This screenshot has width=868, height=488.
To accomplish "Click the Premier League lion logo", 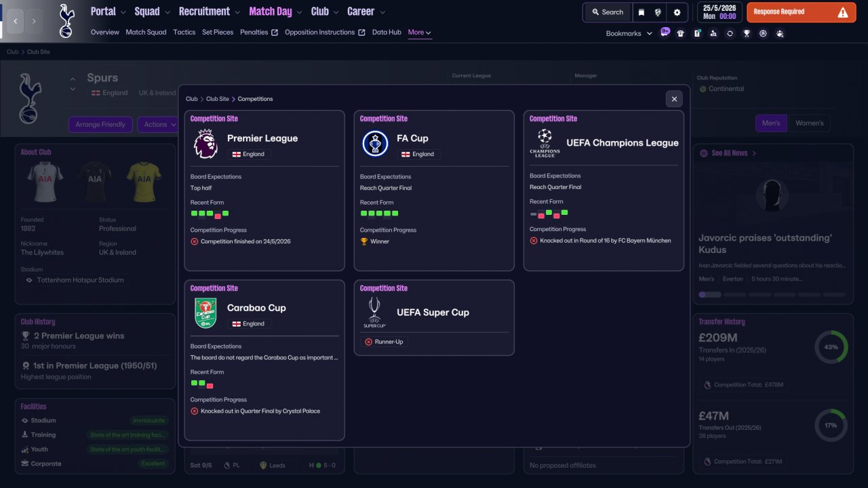I will [205, 144].
